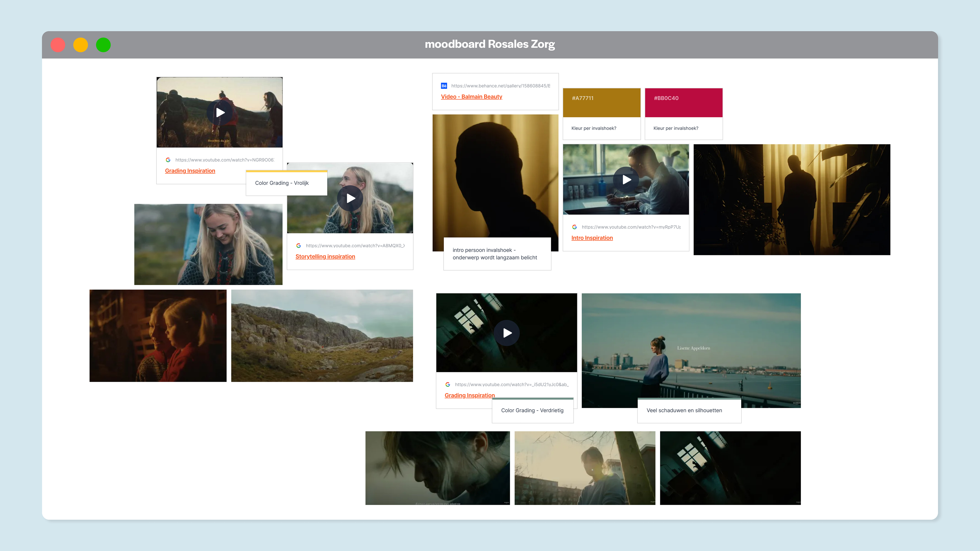
Task: Play the Storytelling inspiration video
Action: point(350,198)
